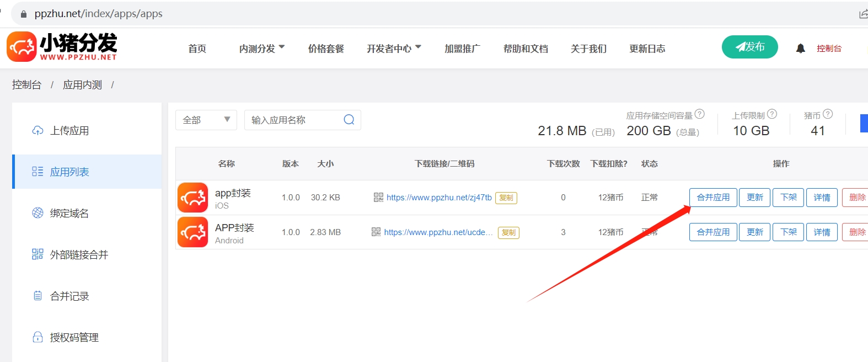Click the app封装 iOS app thumbnail
The height and width of the screenshot is (362, 868).
(192, 198)
